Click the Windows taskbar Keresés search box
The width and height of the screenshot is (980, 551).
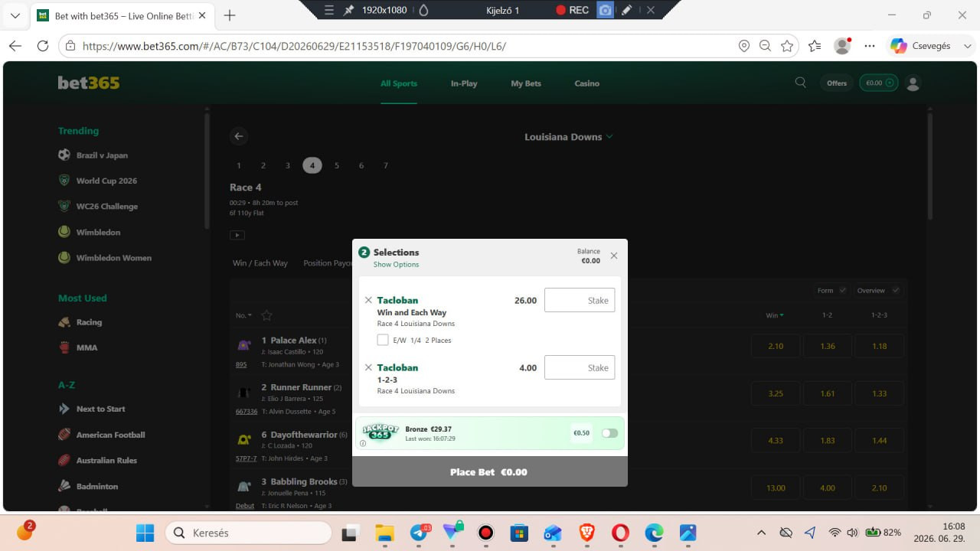click(249, 533)
